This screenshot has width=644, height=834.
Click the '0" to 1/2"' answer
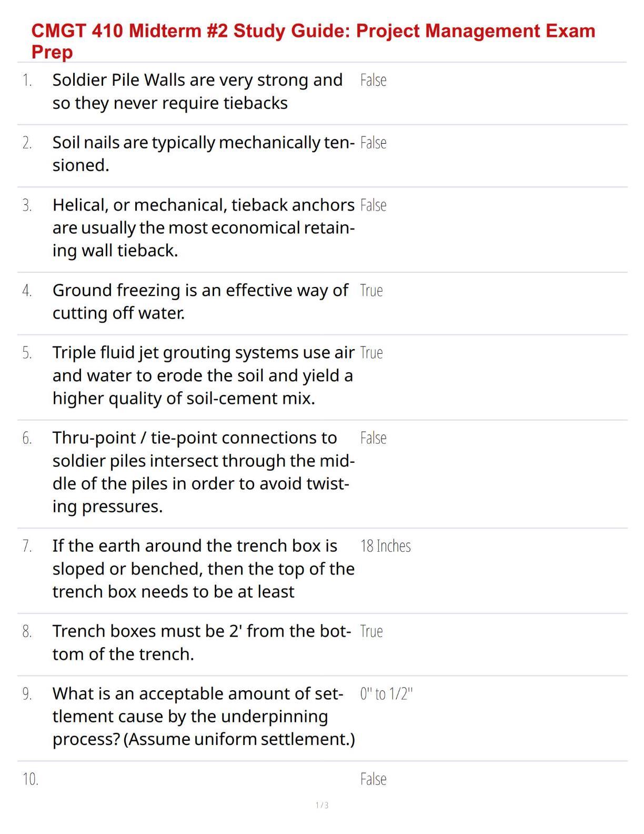(x=386, y=693)
